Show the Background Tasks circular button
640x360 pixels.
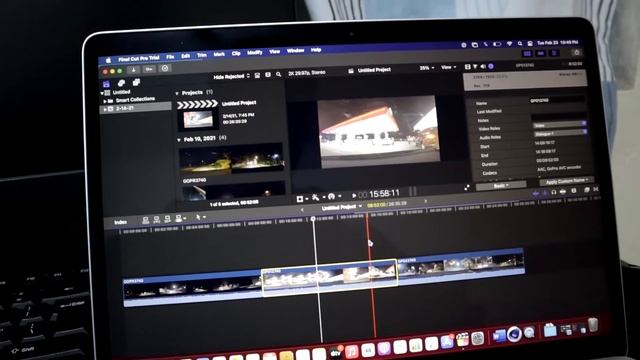click(164, 68)
